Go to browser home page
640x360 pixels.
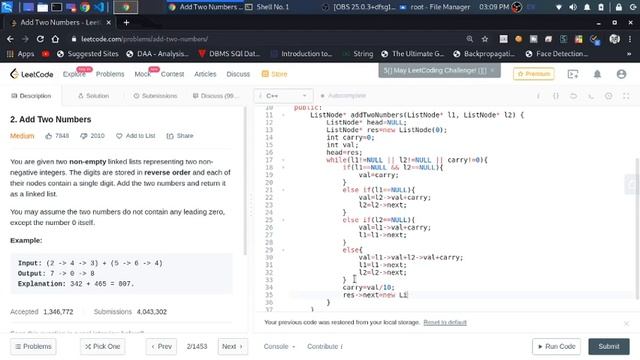pos(55,39)
